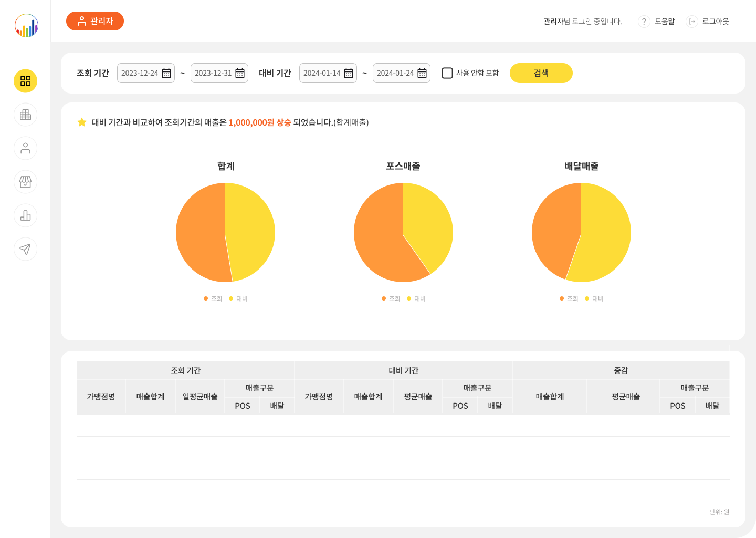Click the paper plane send icon
Screen dimensions: 756x538
click(25, 249)
